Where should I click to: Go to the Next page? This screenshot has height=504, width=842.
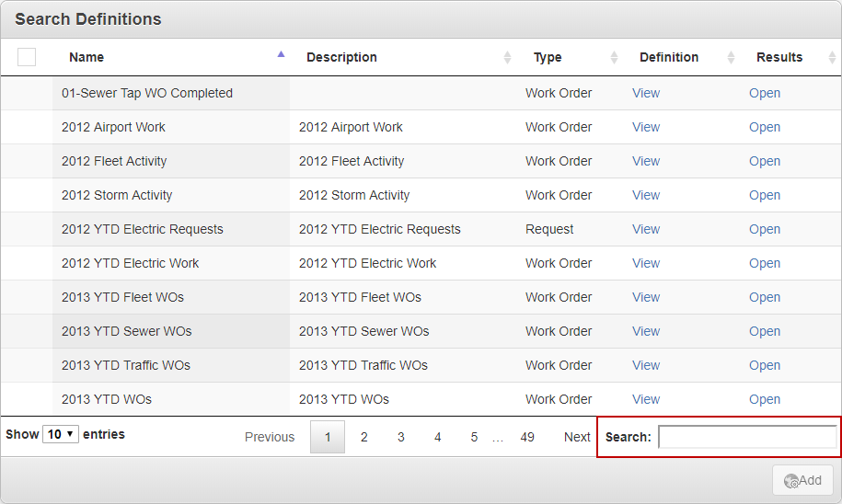coord(577,437)
